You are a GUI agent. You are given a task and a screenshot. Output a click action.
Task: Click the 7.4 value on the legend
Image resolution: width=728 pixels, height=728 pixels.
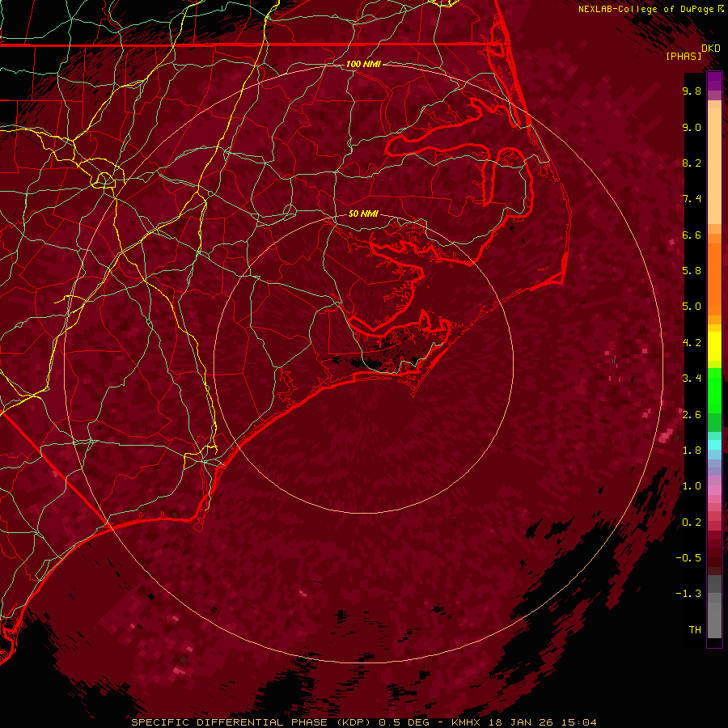coord(692,199)
